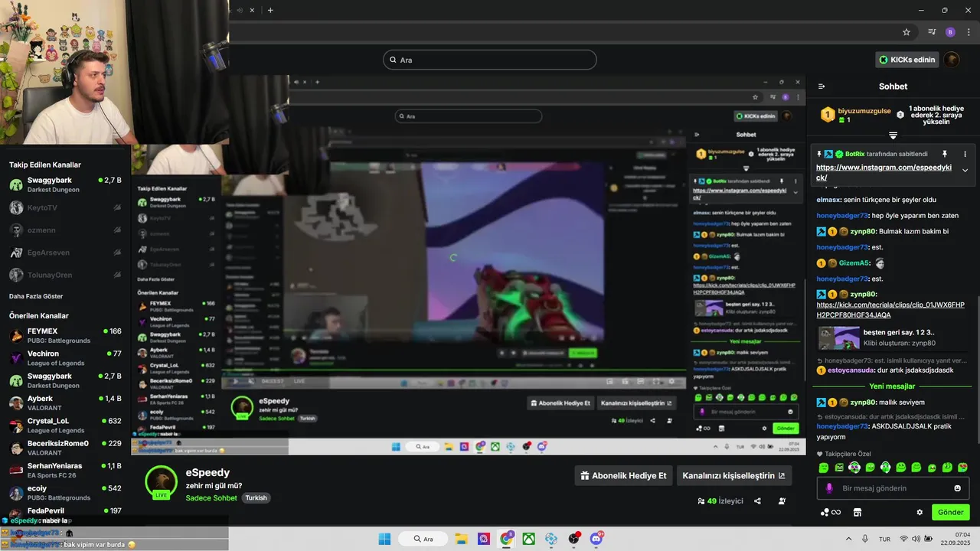Image resolution: width=980 pixels, height=551 pixels.
Task: Open the OBS icon on the taskbar
Action: (573, 539)
